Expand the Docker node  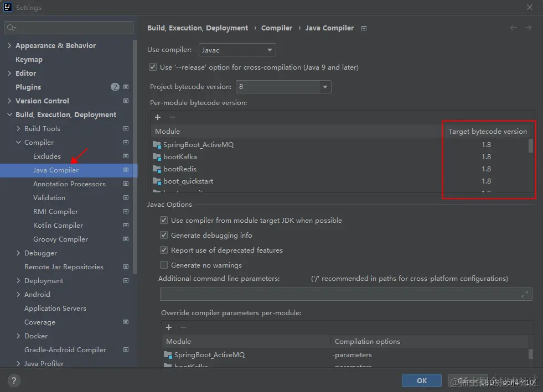tap(18, 336)
